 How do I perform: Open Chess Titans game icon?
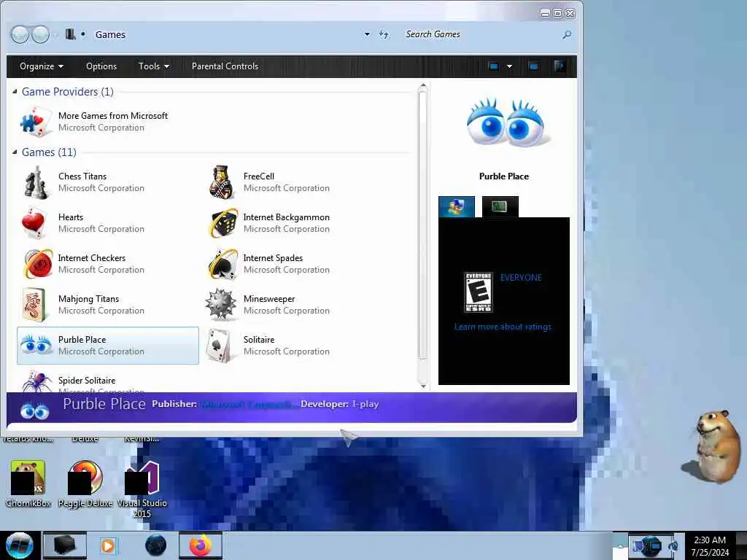pyautogui.click(x=36, y=182)
